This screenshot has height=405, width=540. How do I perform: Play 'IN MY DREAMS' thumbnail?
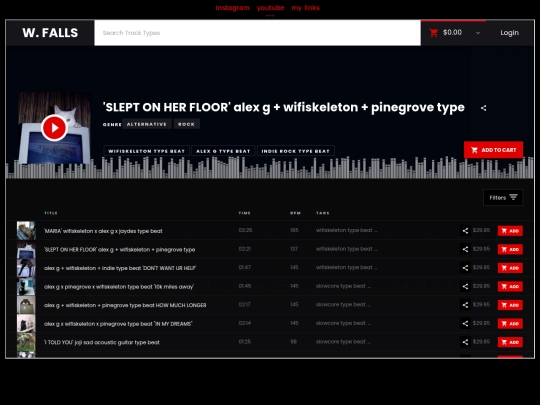[26, 324]
